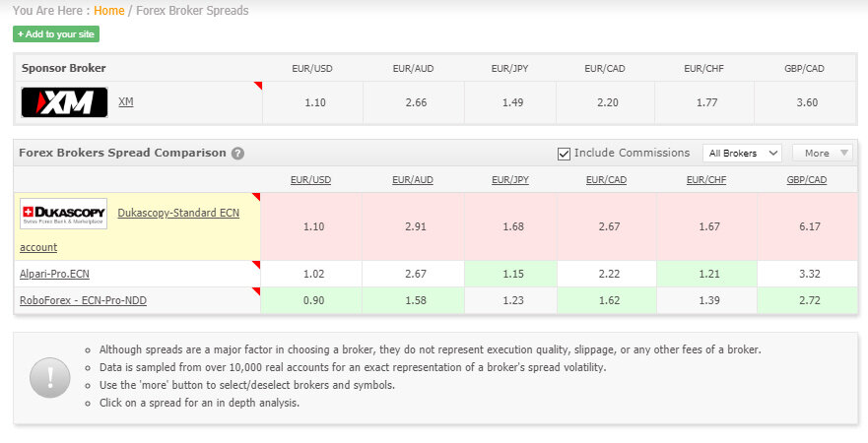Sort by GBP/CAD column header
Image resolution: width=868 pixels, height=443 pixels.
tap(807, 180)
